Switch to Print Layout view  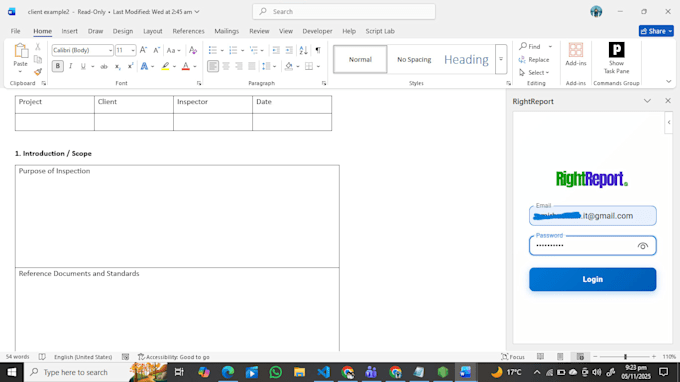(x=560, y=357)
